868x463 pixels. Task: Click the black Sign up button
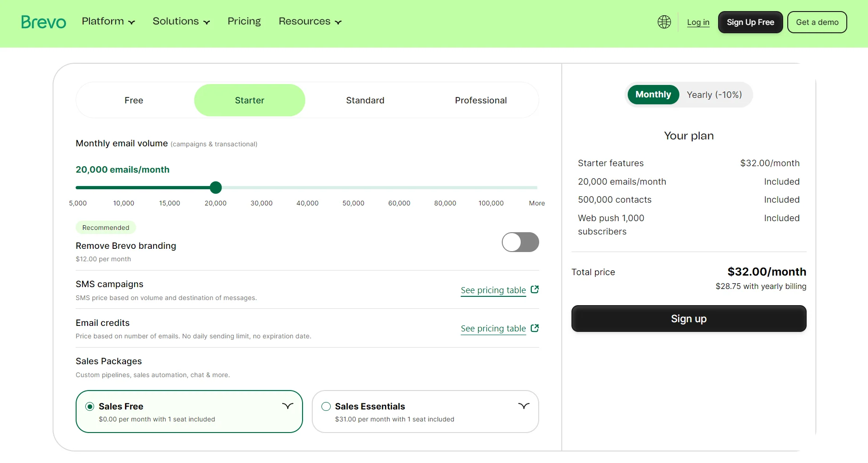coord(689,319)
